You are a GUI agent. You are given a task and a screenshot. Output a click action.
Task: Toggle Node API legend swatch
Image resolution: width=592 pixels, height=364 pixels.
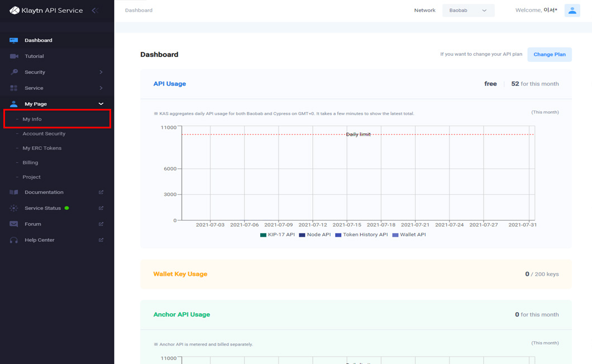[302, 235]
